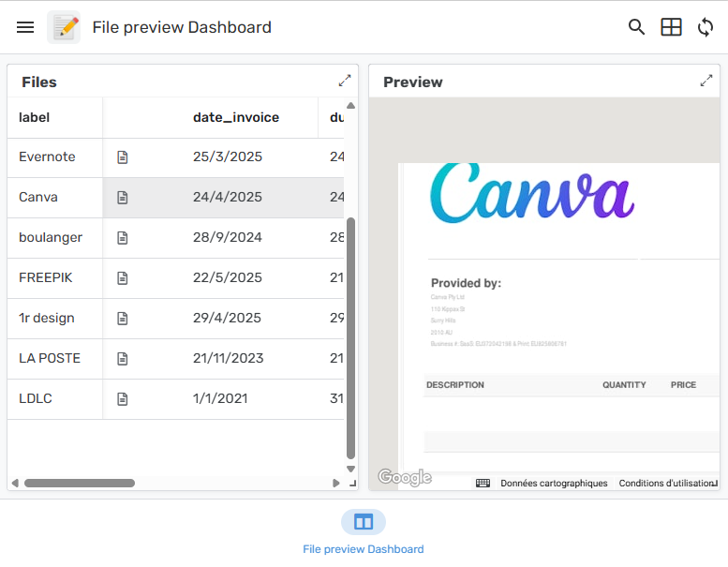Click the File preview Dashboard page title
This screenshot has width=728, height=567.
pos(182,27)
